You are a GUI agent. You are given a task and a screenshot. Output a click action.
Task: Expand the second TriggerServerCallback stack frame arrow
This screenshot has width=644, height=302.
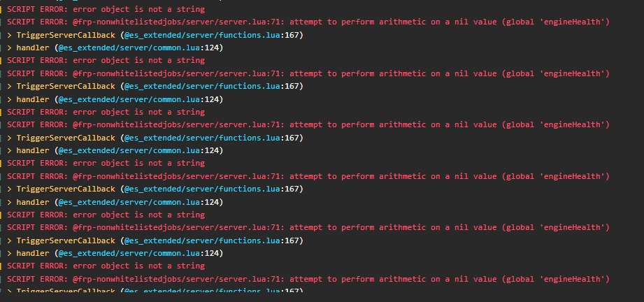(x=10, y=86)
